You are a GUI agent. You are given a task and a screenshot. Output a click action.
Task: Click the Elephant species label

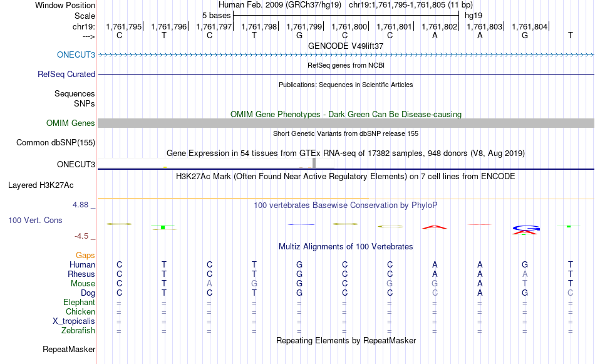(x=79, y=302)
